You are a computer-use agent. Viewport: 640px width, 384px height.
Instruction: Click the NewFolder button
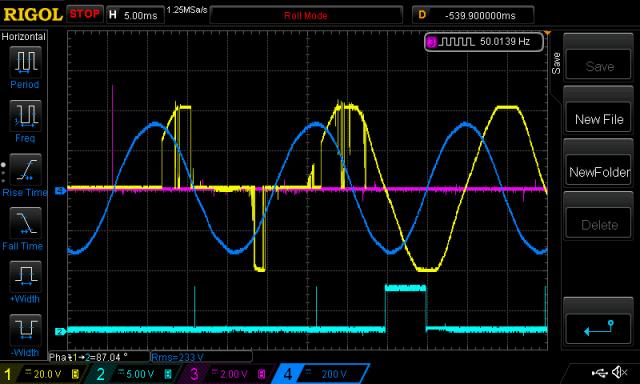[x=599, y=172]
